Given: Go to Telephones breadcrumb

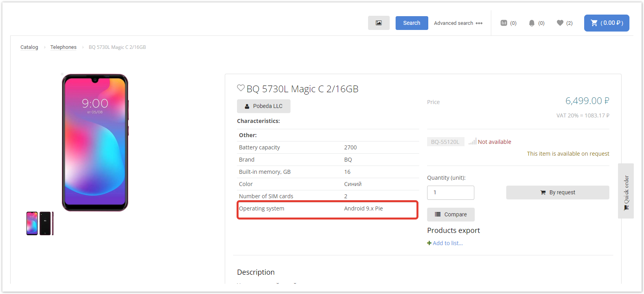Looking at the screenshot, I should pos(63,47).
